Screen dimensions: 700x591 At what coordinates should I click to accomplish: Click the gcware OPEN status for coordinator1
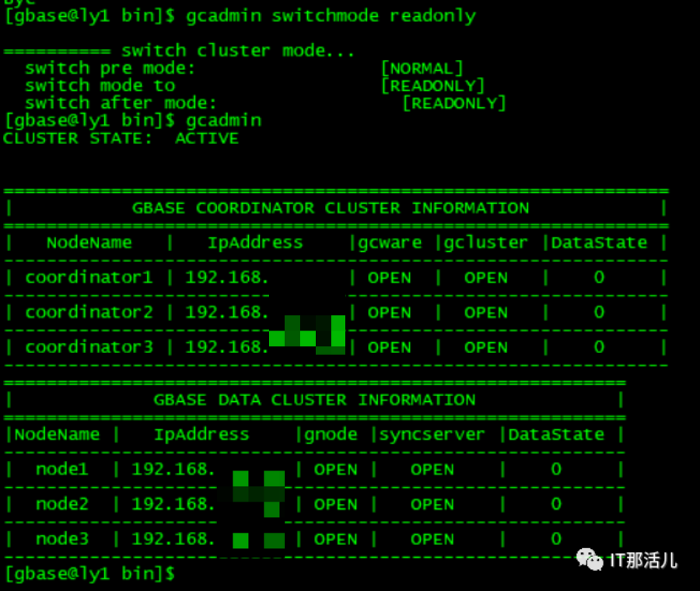point(390,278)
